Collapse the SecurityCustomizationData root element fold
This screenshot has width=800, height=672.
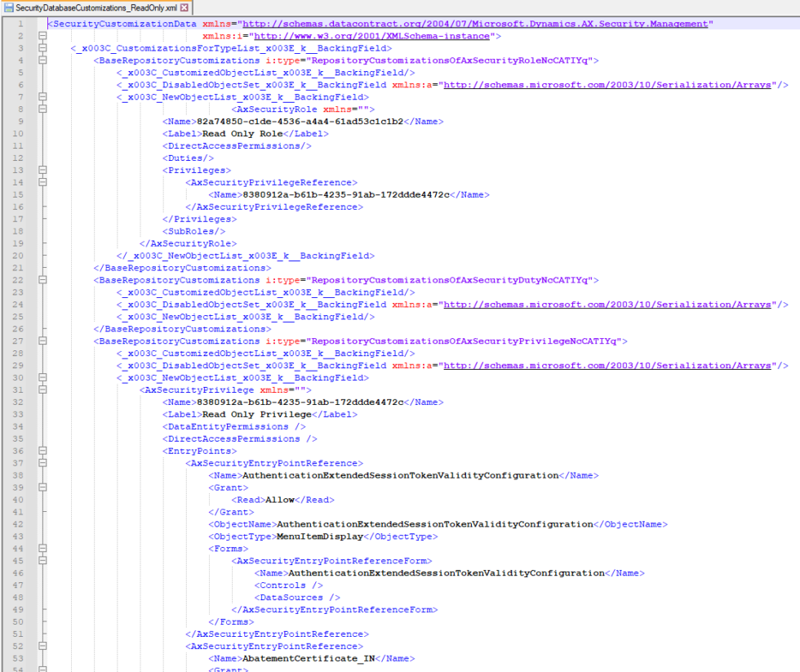(x=42, y=36)
